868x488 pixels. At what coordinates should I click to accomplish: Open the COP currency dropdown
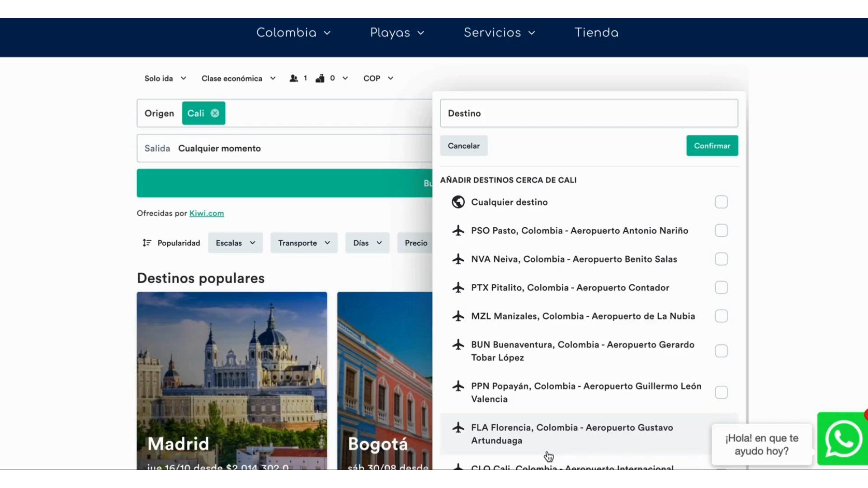point(378,78)
